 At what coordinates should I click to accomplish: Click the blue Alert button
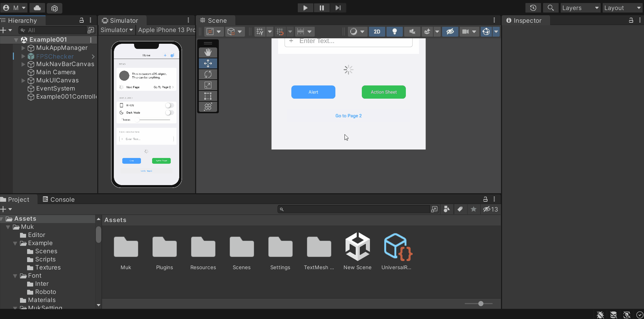click(313, 92)
